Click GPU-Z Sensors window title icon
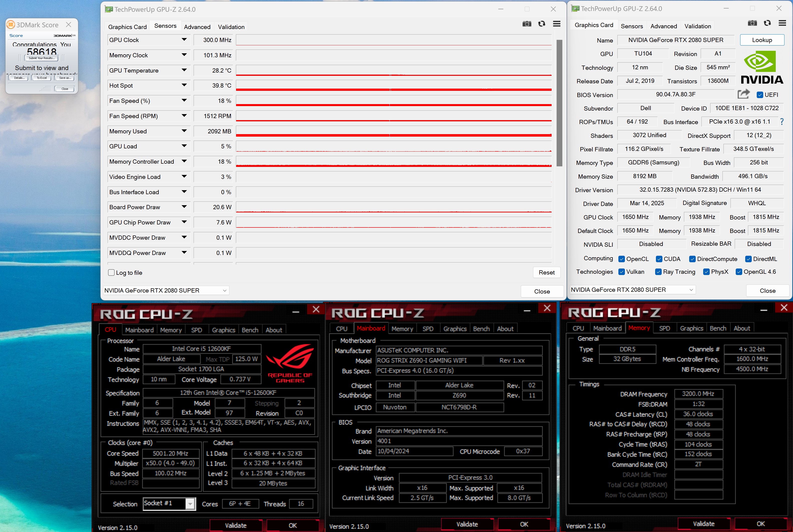 point(109,9)
